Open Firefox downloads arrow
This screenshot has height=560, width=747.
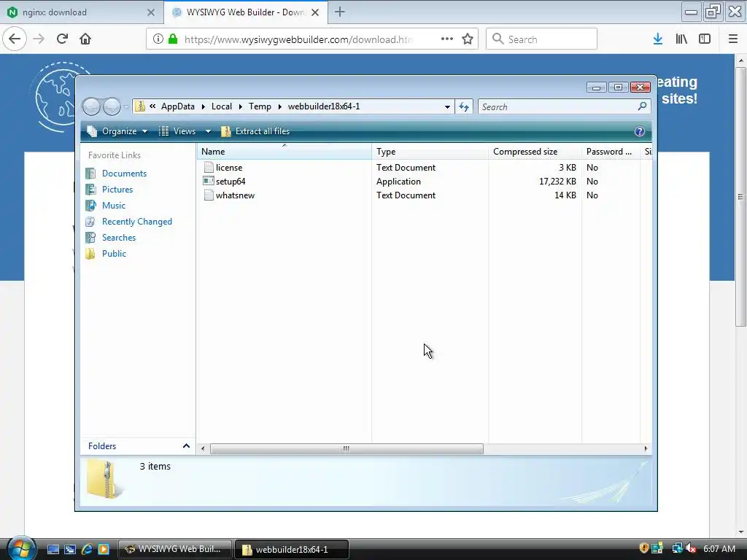[658, 39]
